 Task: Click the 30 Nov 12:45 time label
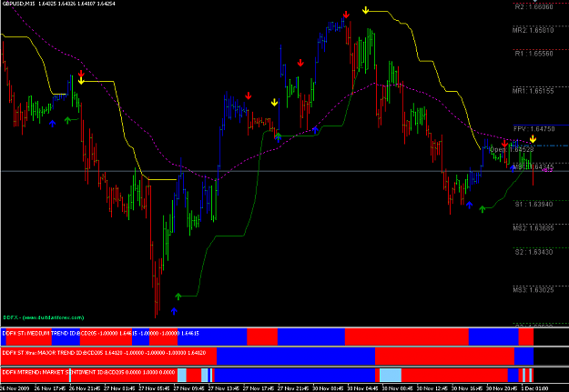[433, 388]
